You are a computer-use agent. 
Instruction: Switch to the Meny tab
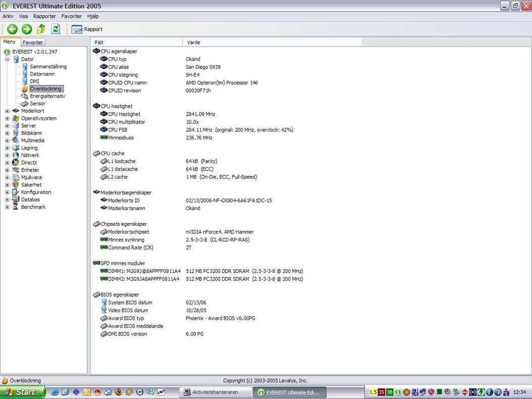(10, 42)
